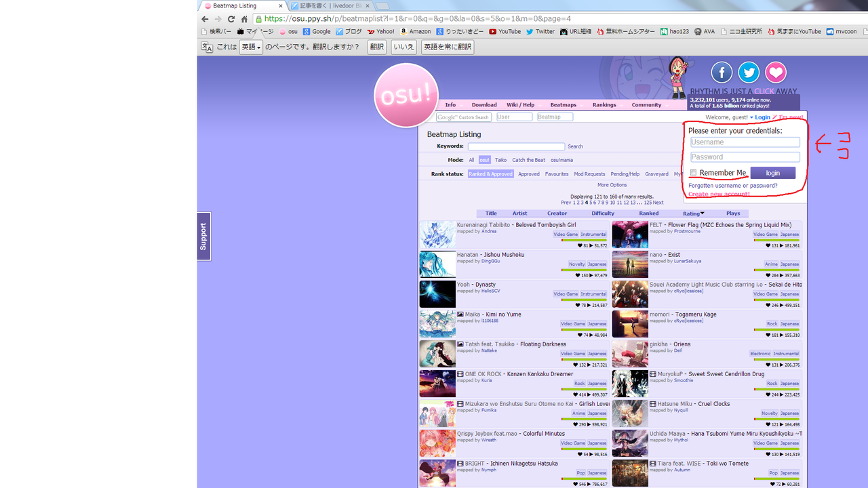Screen dimensions: 868x488
Task: Open Beloved Tomboyish Girl beatmap thumbnail
Action: (437, 235)
